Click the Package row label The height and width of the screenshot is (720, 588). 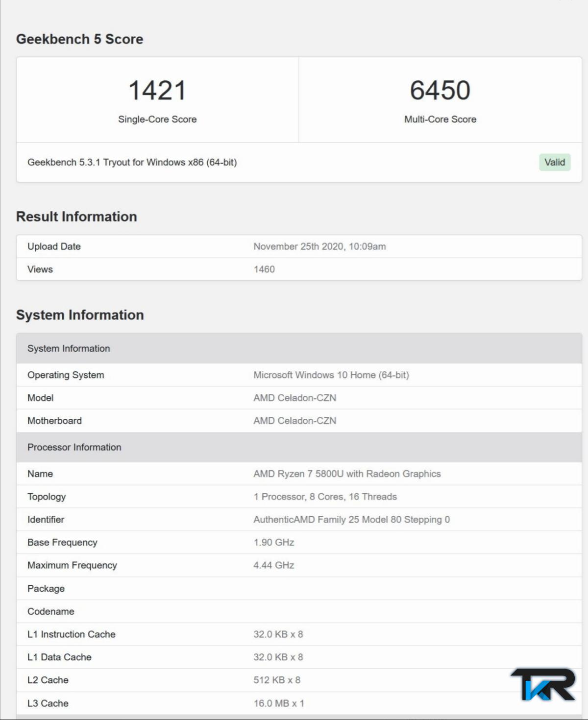(46, 589)
